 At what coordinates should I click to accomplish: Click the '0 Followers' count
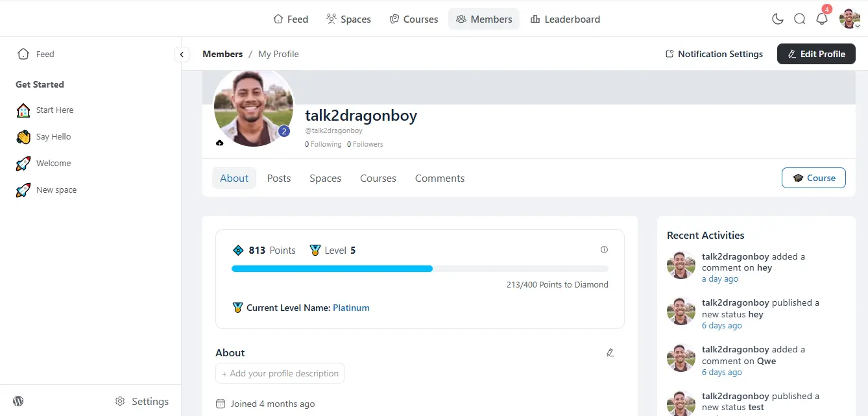(x=365, y=144)
